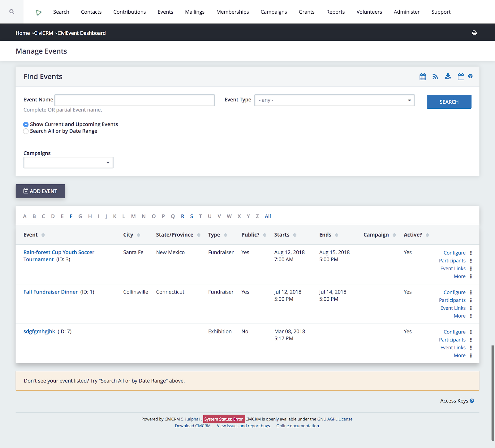Show All events in alphabet filter
The height and width of the screenshot is (448, 495).
tap(268, 216)
